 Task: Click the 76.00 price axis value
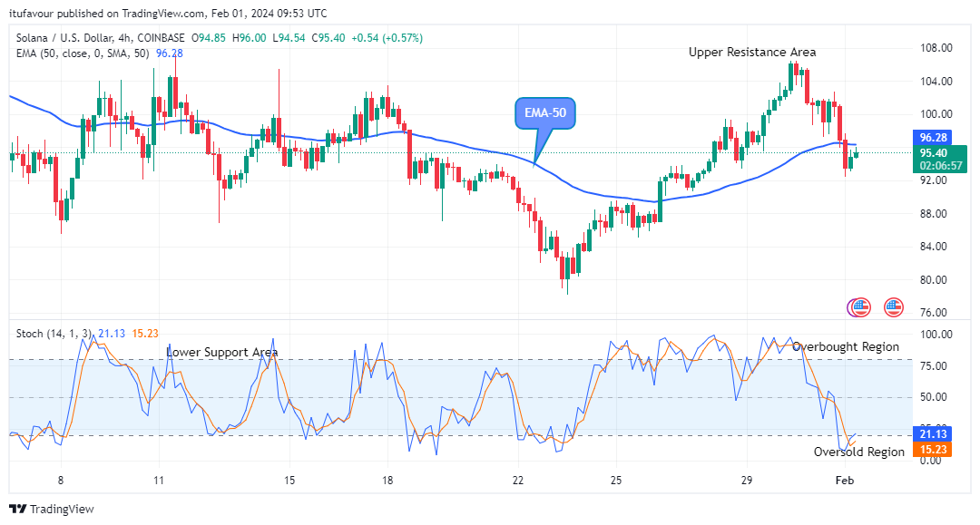[x=934, y=313]
